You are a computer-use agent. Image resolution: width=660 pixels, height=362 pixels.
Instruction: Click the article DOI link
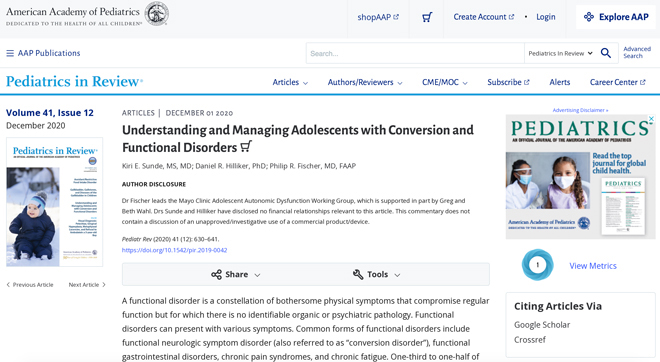174,250
